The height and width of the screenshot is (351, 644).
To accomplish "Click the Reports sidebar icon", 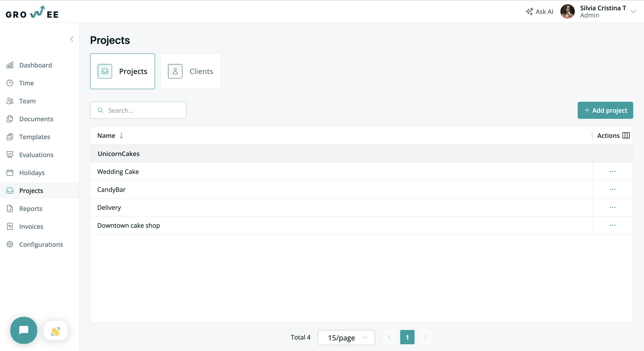I will (x=10, y=208).
